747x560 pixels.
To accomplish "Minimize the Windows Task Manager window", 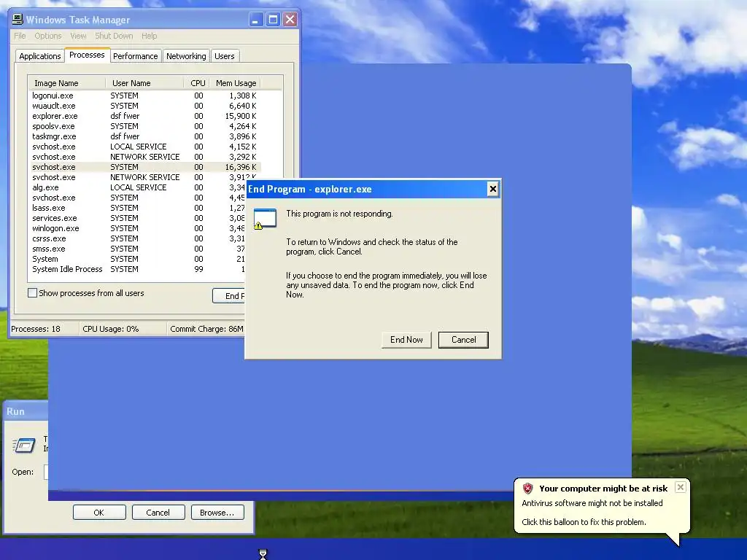I will click(256, 20).
